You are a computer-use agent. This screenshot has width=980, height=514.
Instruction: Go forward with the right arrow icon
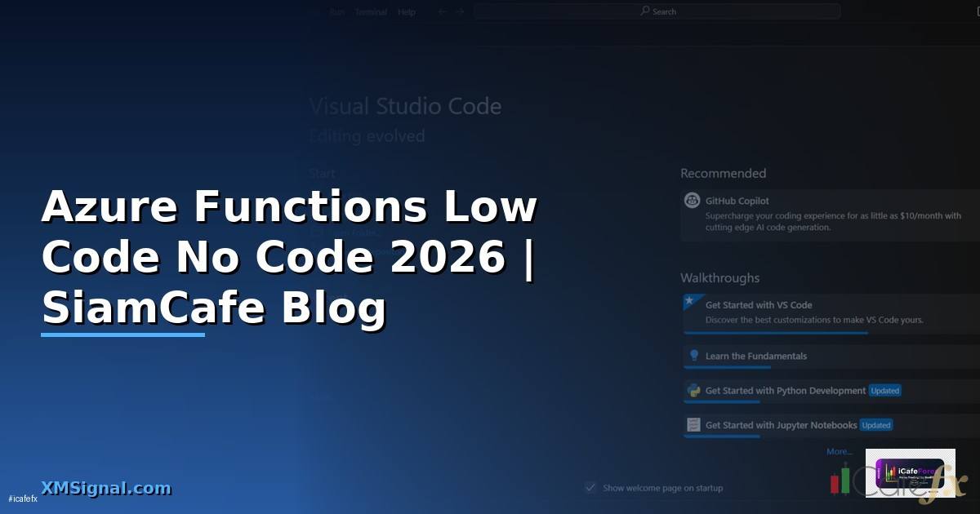point(460,11)
